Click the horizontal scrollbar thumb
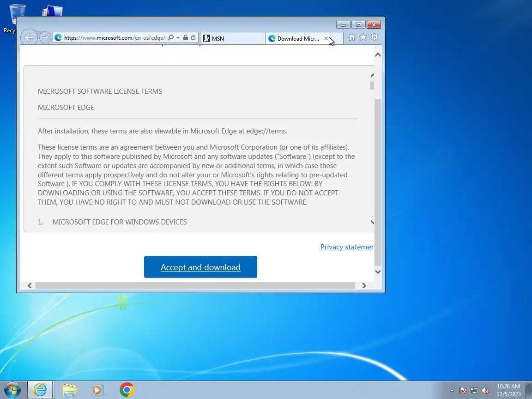The width and height of the screenshot is (532, 399). [195, 286]
